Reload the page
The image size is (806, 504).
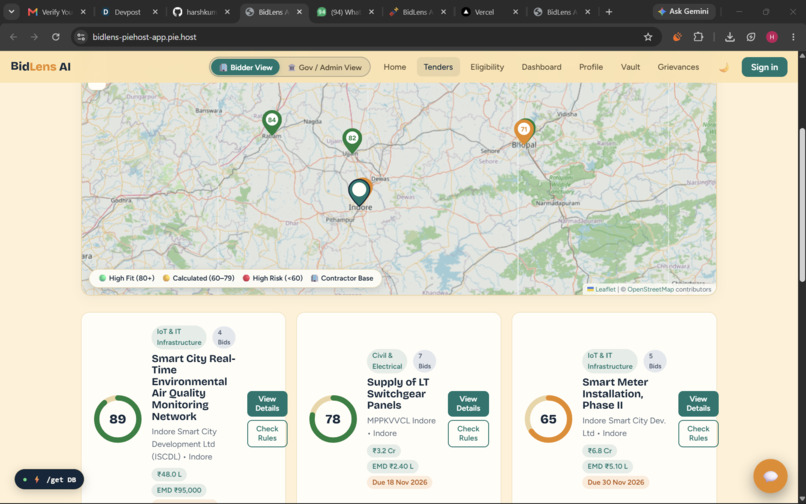click(56, 37)
